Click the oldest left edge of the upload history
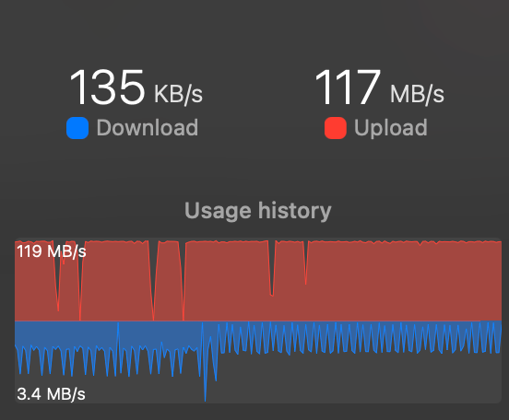 [18, 281]
